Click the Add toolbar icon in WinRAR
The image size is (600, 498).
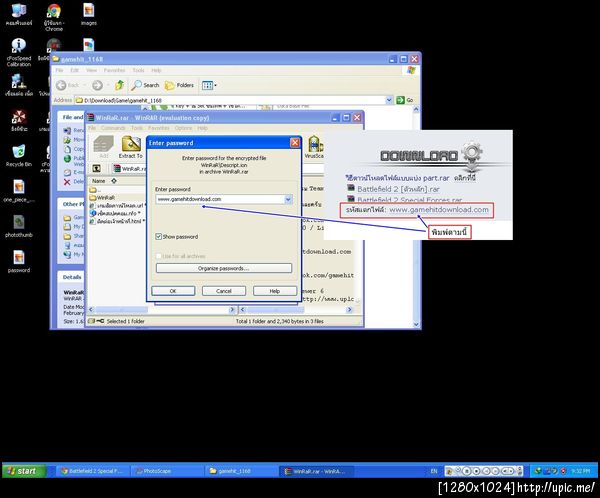click(x=104, y=147)
